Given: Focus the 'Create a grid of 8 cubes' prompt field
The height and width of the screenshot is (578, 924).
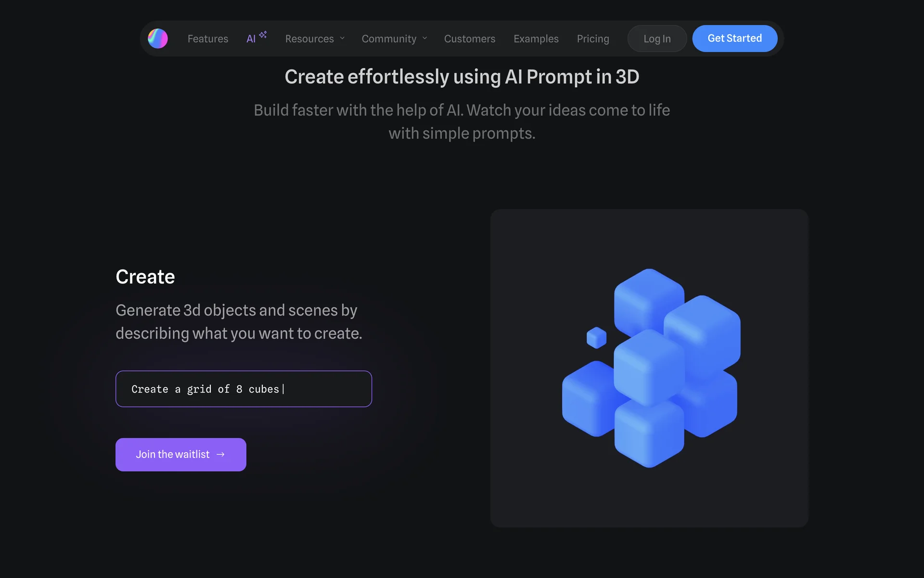Looking at the screenshot, I should click(x=244, y=389).
